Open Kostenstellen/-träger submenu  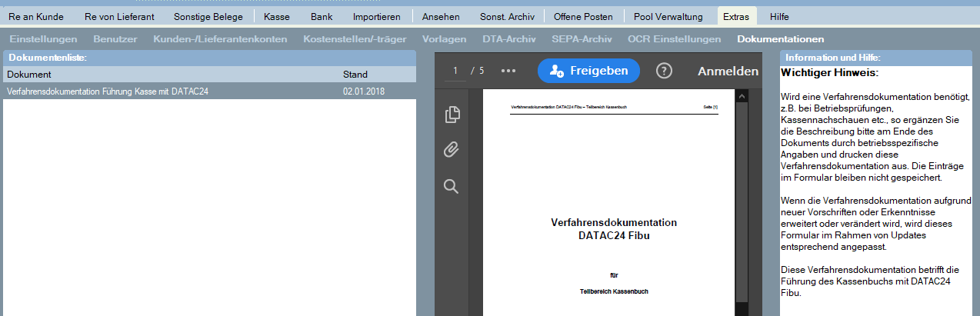pos(355,38)
